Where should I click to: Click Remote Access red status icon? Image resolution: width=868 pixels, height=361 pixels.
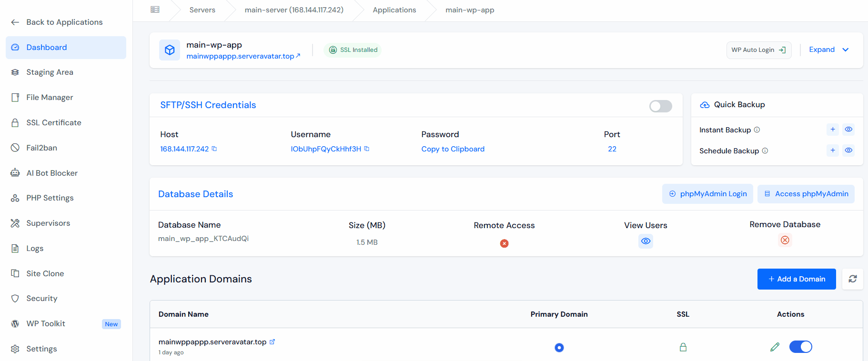click(x=504, y=243)
